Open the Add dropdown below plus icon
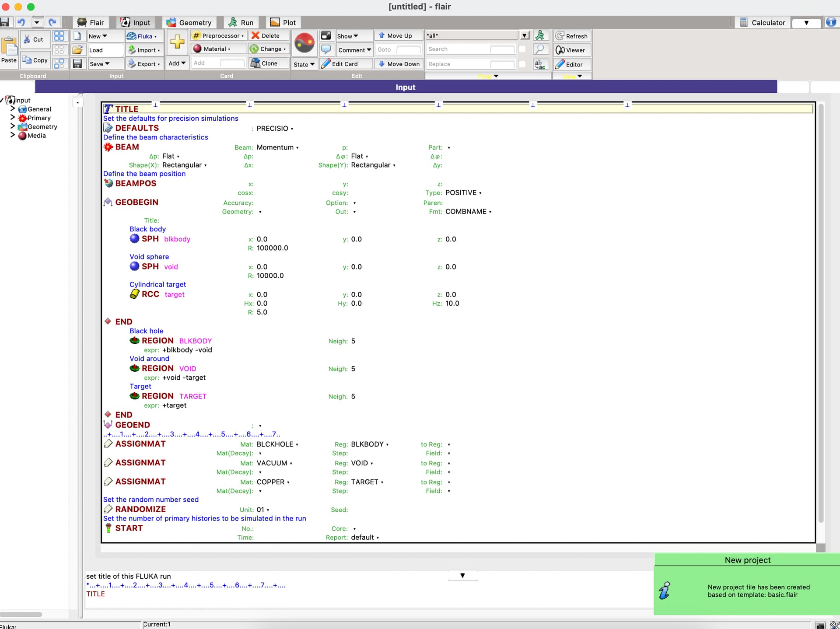The height and width of the screenshot is (629, 840). tap(177, 63)
